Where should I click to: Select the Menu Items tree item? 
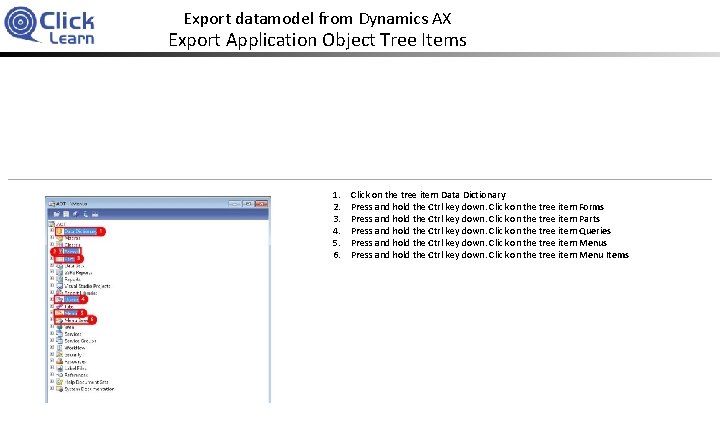76,320
